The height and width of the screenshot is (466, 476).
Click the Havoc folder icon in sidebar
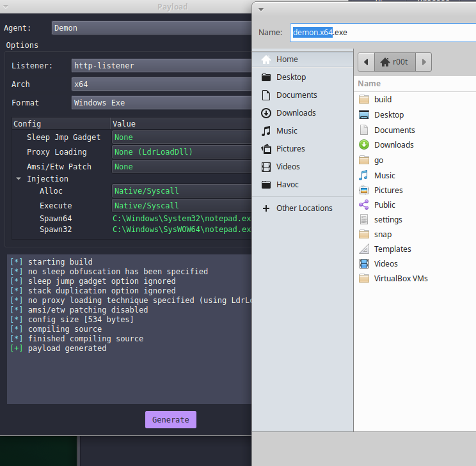coord(266,185)
